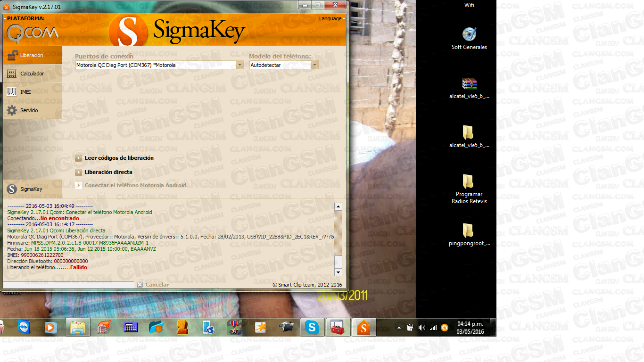Open TeamViewer from the taskbar
This screenshot has width=644, height=362.
[24, 327]
